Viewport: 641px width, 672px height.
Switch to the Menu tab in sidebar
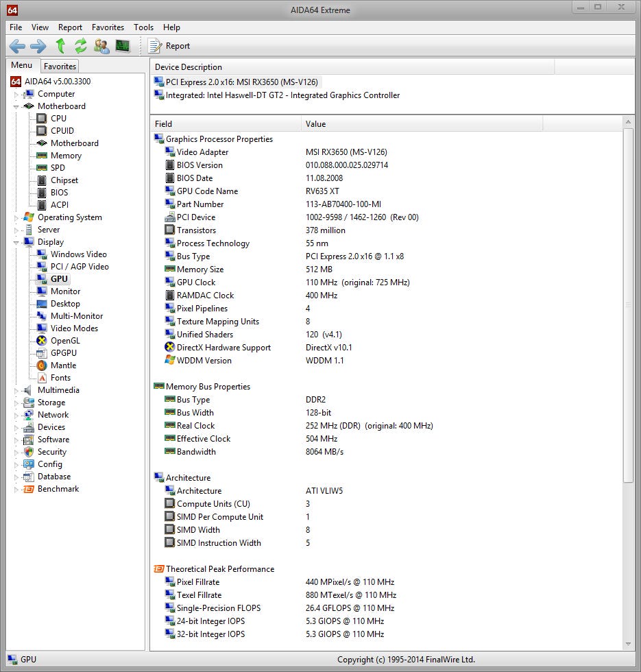tap(22, 65)
